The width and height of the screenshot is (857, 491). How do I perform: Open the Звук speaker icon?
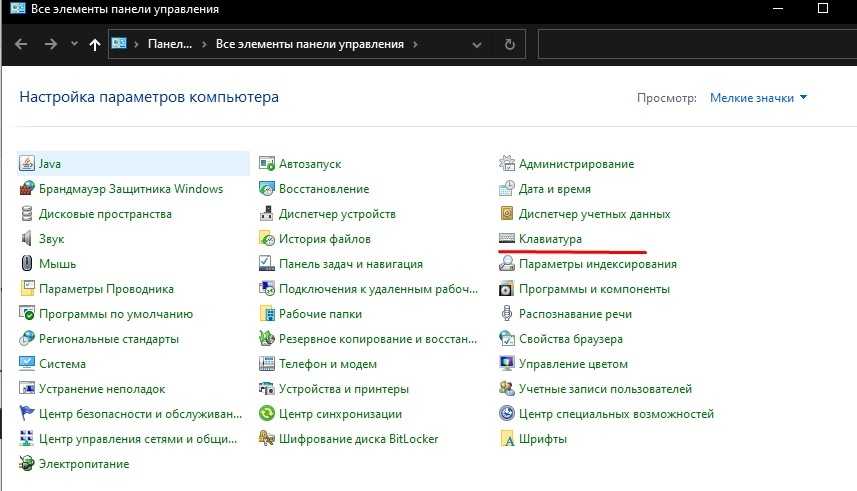pyautogui.click(x=27, y=239)
